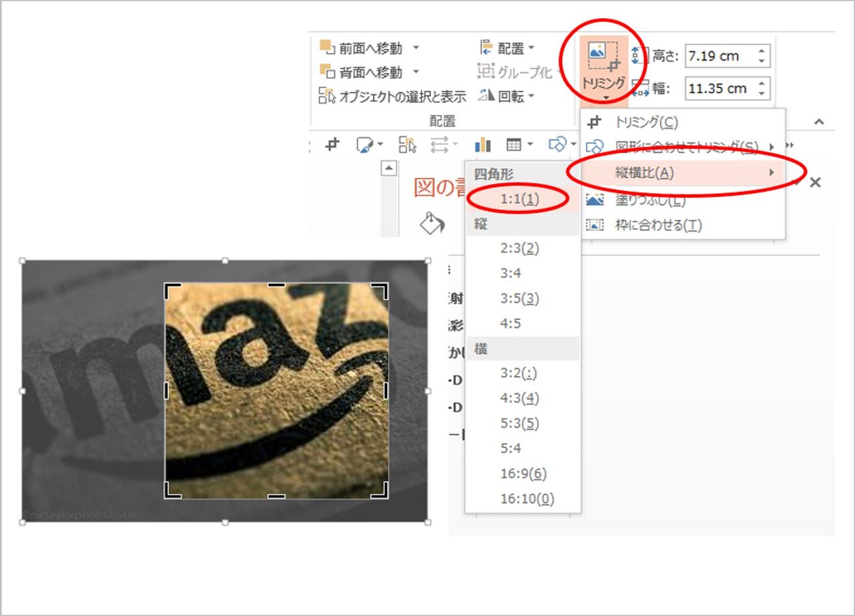This screenshot has width=855, height=616.
Task: Click the selection pane icon in quick toolbar
Action: point(407,144)
